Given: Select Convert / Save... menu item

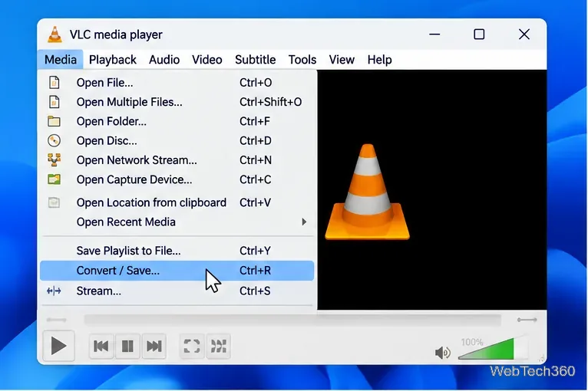Looking at the screenshot, I should pos(177,271).
